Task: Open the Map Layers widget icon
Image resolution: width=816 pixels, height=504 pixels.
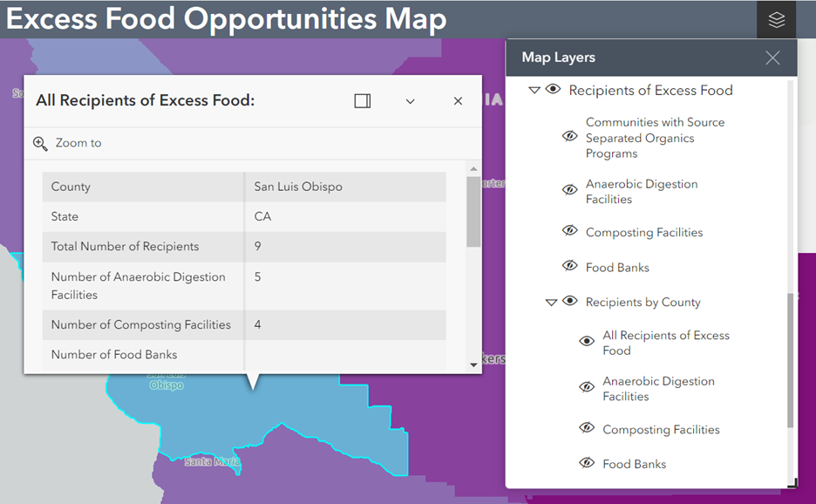Action: tap(776, 20)
